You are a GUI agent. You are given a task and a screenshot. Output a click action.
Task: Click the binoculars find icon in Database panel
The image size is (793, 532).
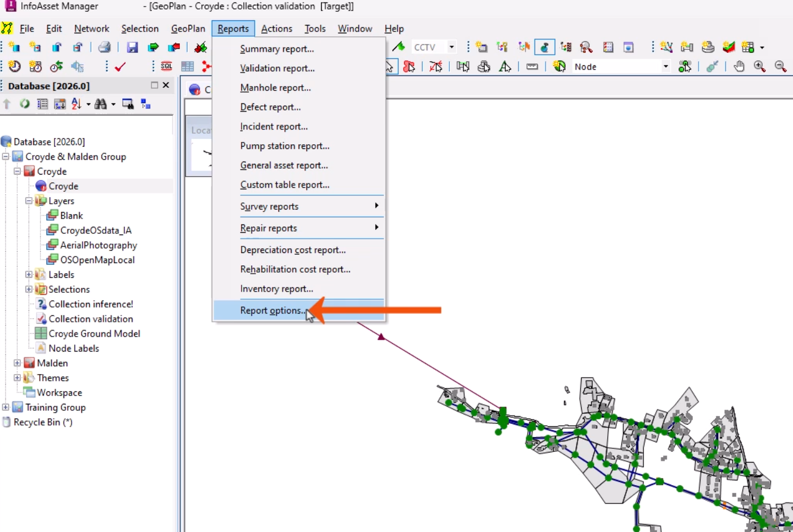100,104
